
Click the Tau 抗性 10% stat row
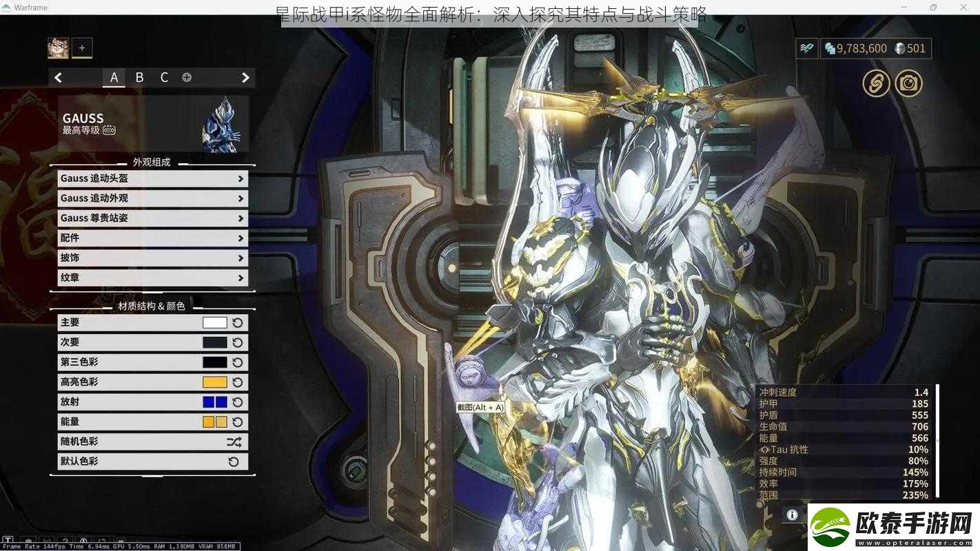coord(844,449)
